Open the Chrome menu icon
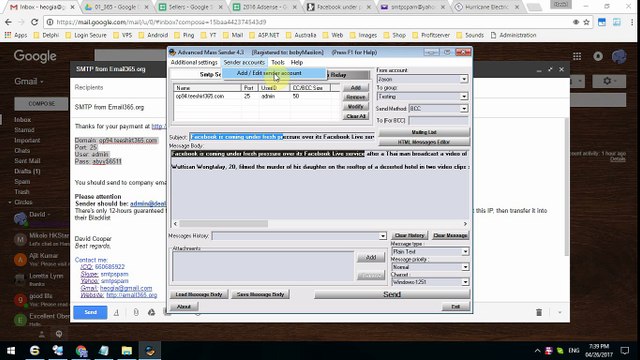640x360 pixels. pyautogui.click(x=631, y=22)
